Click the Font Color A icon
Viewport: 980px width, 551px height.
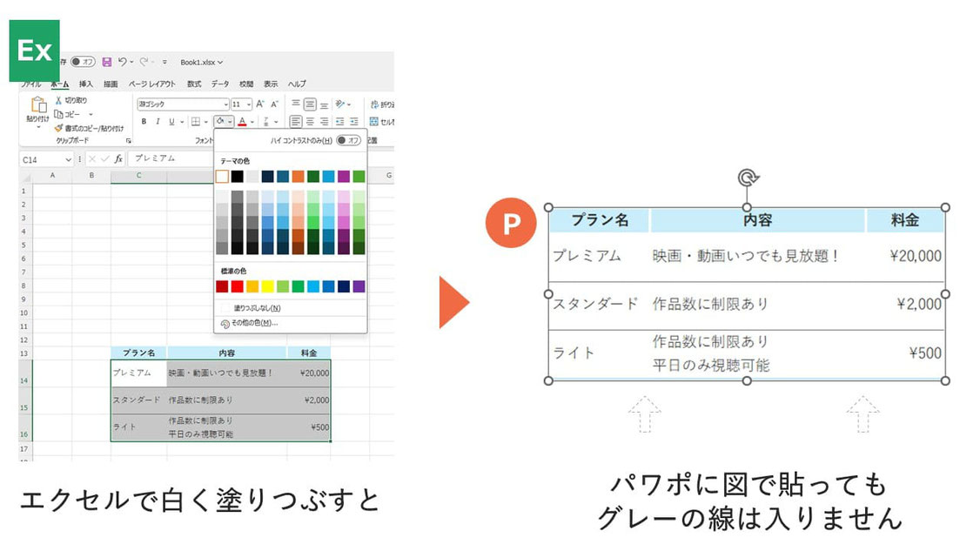[x=243, y=121]
